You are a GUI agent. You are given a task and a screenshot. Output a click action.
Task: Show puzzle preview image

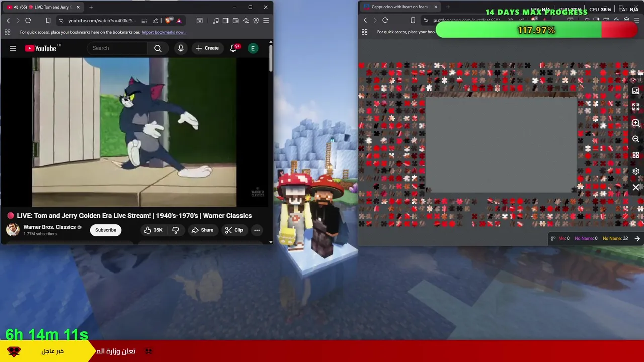636,91
